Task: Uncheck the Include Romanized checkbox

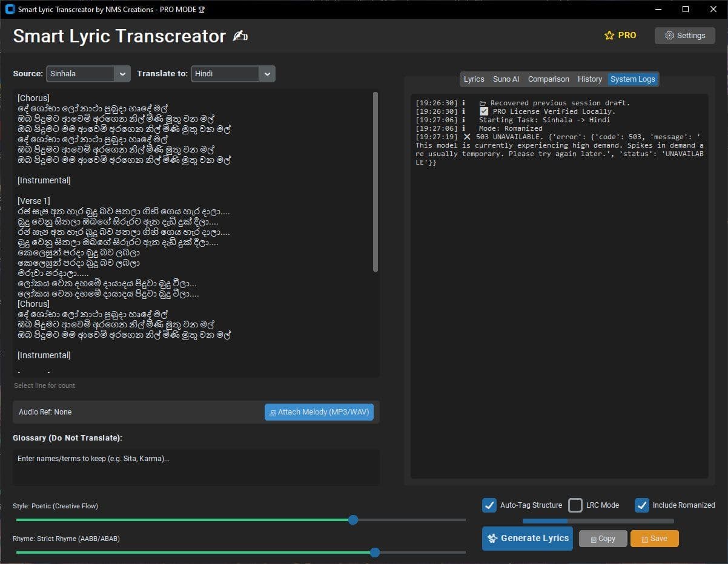Action: click(642, 505)
